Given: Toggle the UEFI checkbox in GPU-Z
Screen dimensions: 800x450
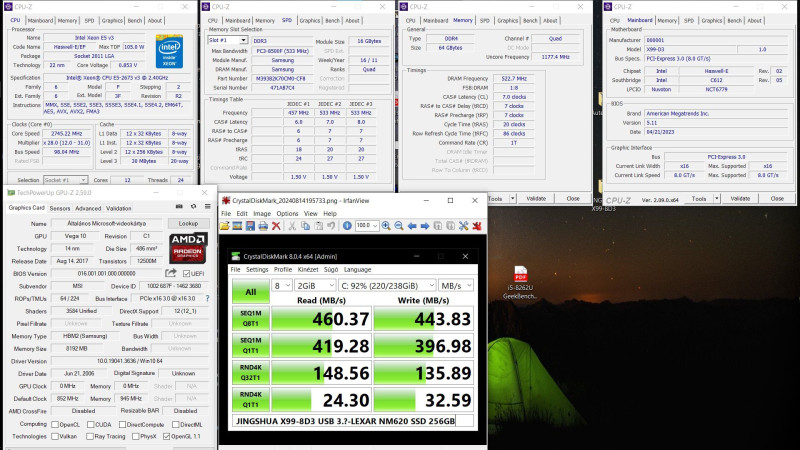Looking at the screenshot, I should (x=186, y=273).
